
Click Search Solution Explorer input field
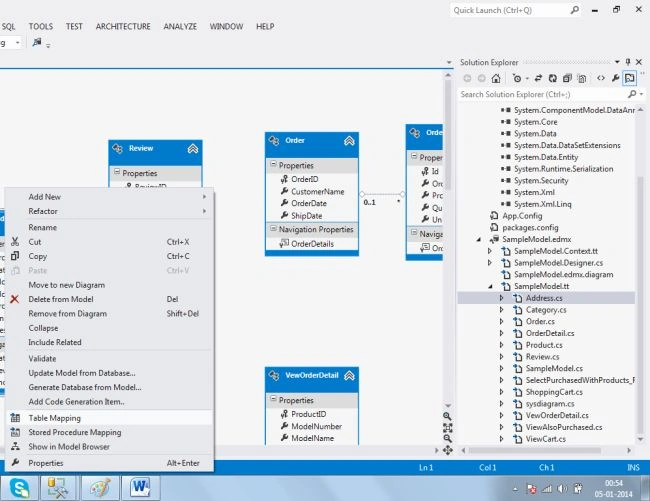coord(543,94)
